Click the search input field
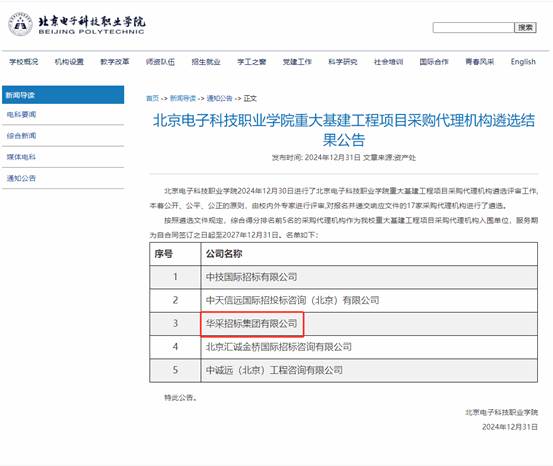 tap(473, 28)
